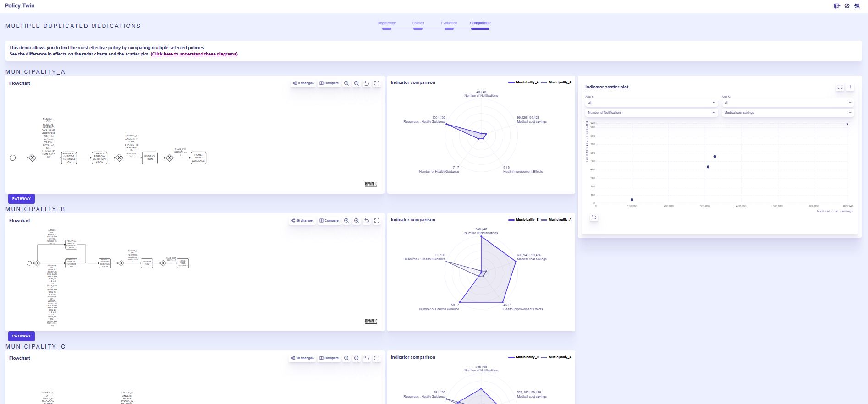The image size is (868, 404).
Task: Toggle Municipality_C legend series in radar chart
Action: click(523, 357)
